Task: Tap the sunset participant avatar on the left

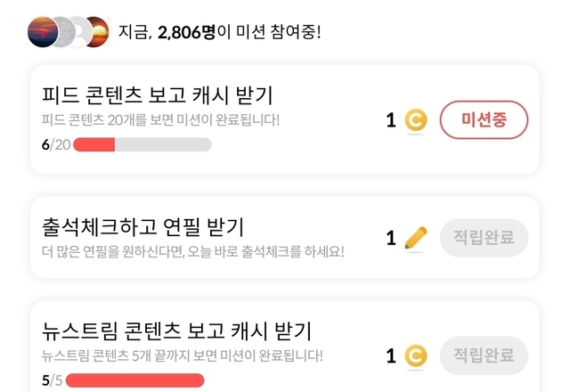Action: (44, 32)
